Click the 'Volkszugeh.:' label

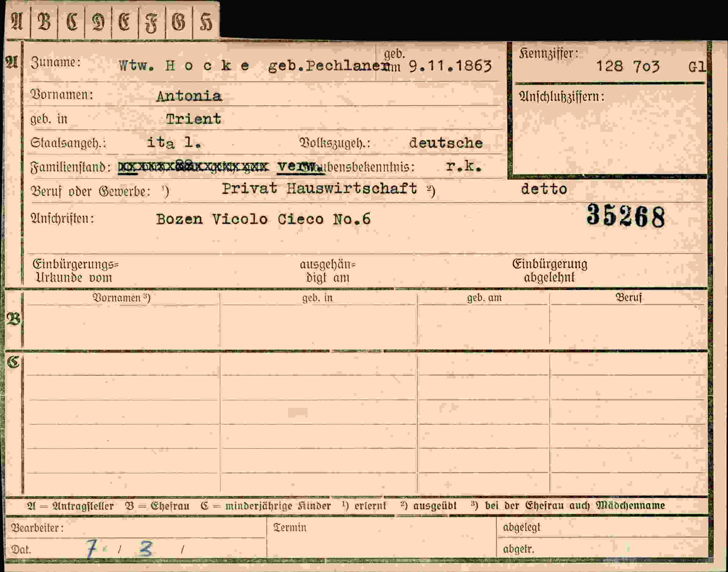[335, 143]
